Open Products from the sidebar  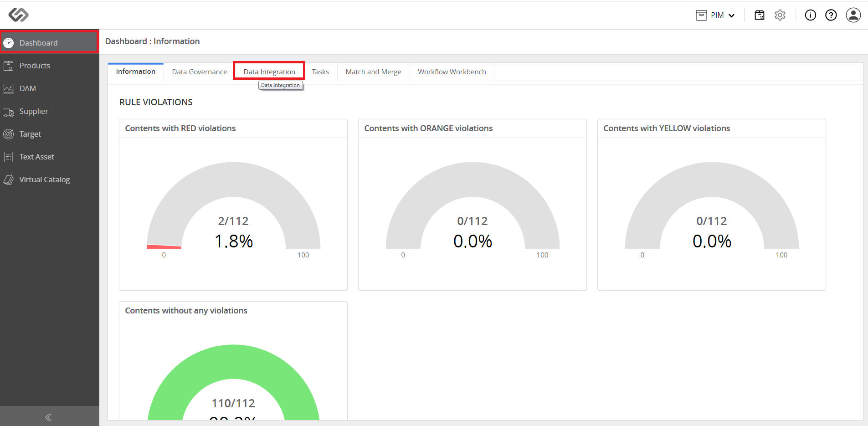pyautogui.click(x=50, y=66)
